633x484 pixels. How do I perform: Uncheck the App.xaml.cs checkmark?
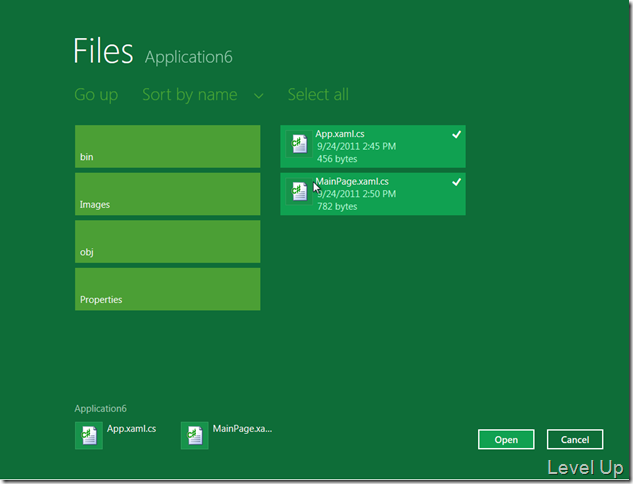[x=457, y=134]
